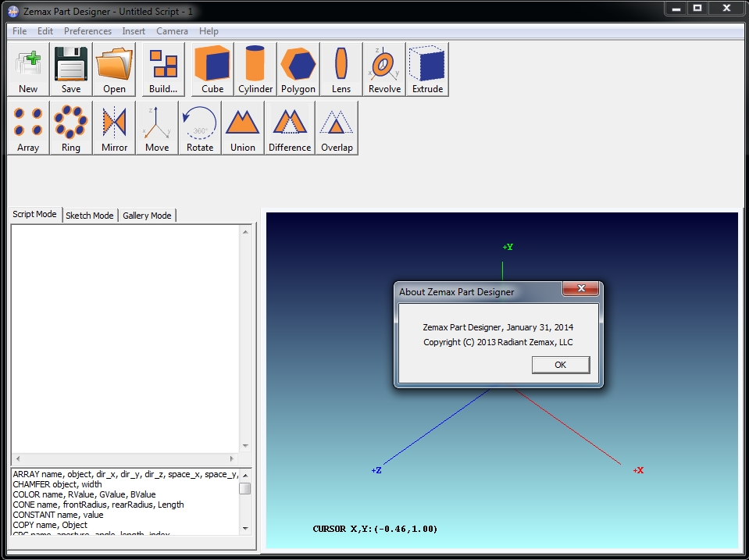The width and height of the screenshot is (749, 560).
Task: Click script editor horizontal scroll left arrow
Action: (x=18, y=458)
